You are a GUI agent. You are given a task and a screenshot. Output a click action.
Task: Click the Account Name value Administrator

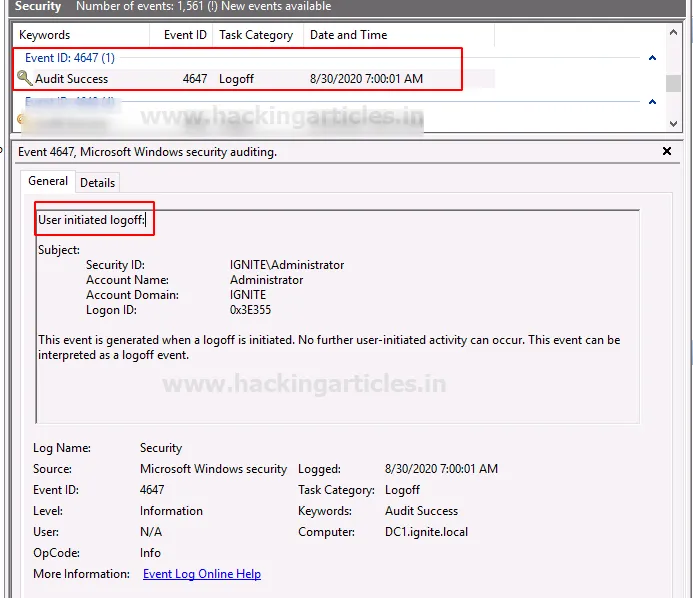pyautogui.click(x=267, y=280)
